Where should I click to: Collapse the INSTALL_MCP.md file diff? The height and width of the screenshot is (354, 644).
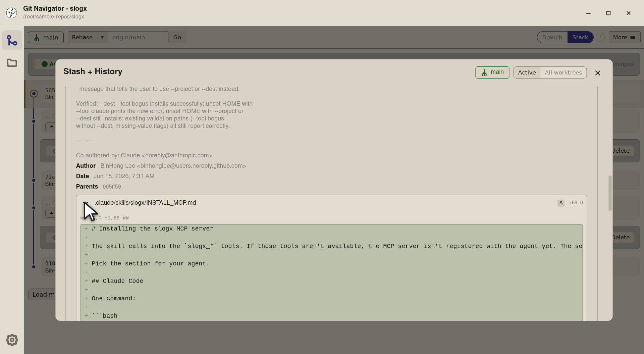click(86, 203)
